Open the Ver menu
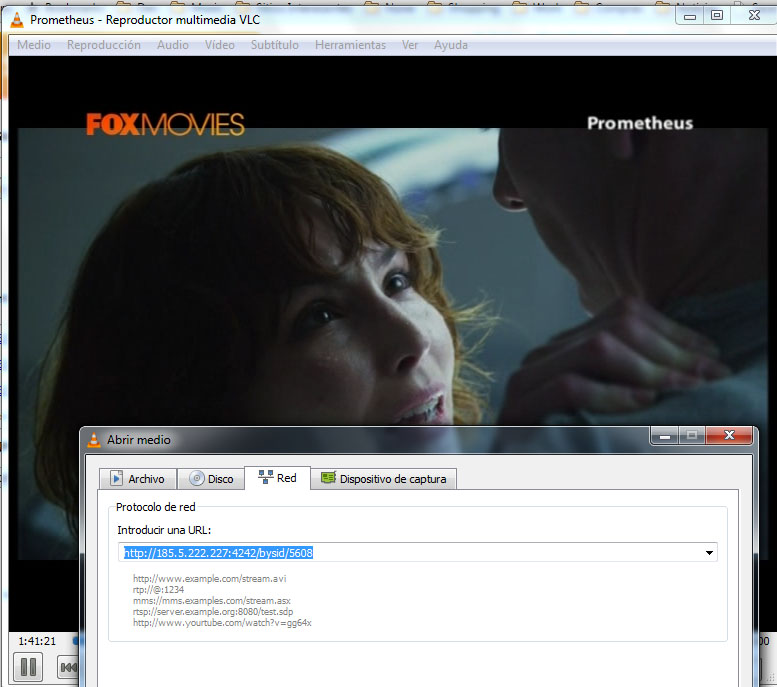 [410, 45]
